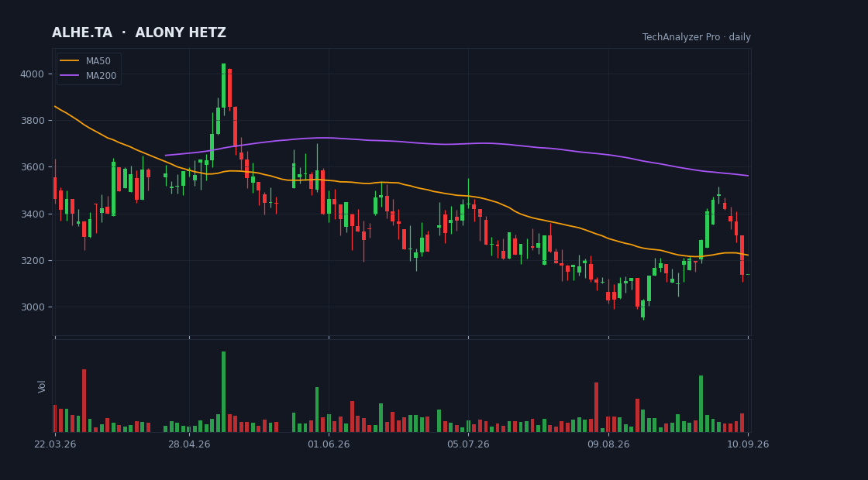Click the 28.04.26 date axis label
The height and width of the screenshot is (480, 868).
189,444
